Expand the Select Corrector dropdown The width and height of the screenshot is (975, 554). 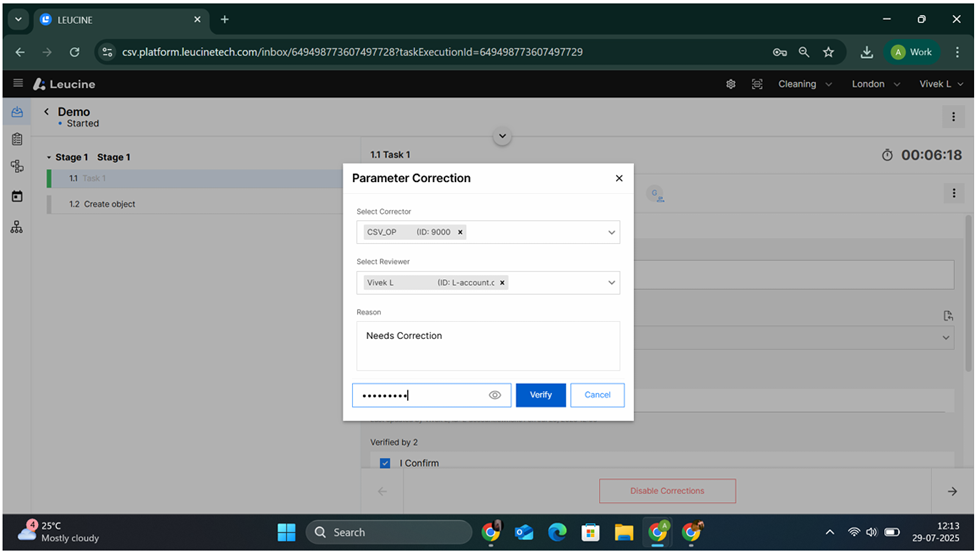point(611,232)
